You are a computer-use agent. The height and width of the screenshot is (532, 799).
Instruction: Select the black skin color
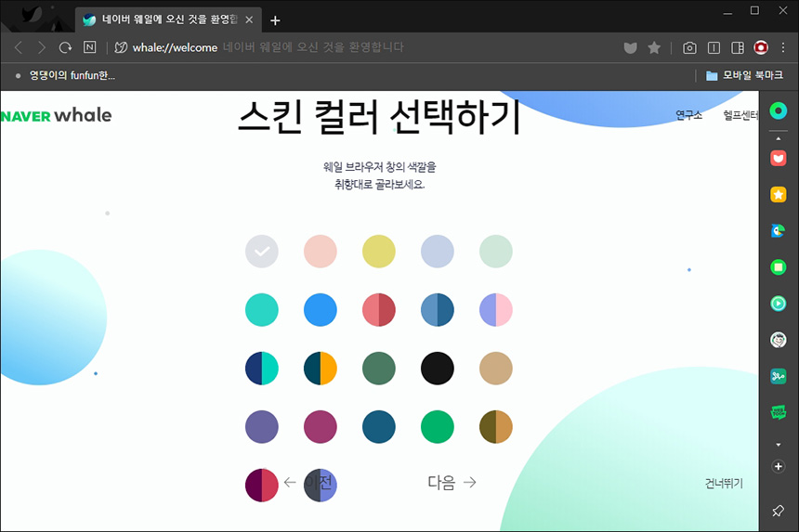[438, 369]
